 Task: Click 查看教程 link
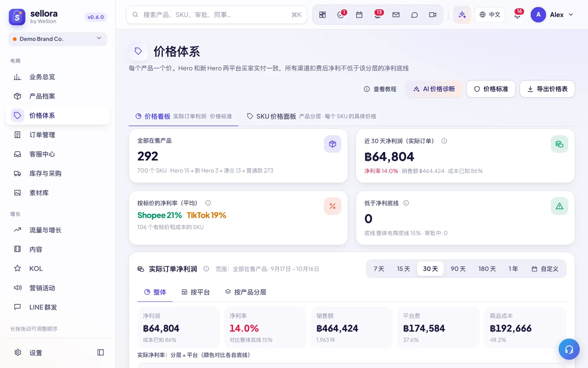point(380,89)
